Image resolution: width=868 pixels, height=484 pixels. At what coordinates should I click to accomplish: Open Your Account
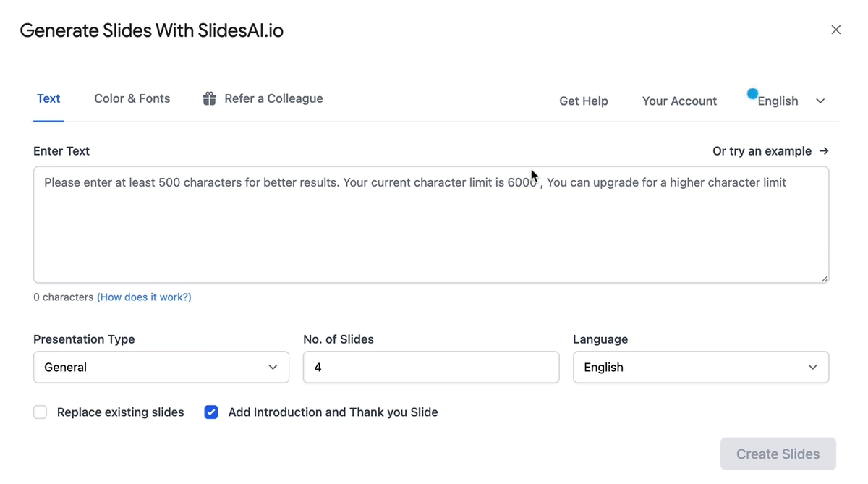coord(679,101)
